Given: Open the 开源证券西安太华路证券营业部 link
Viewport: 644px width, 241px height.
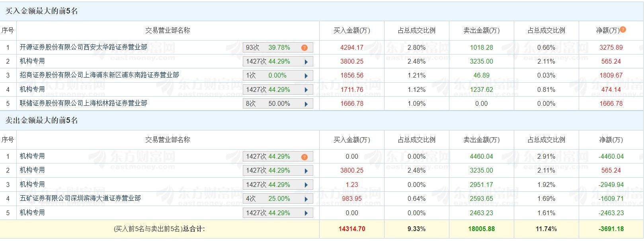Looking at the screenshot, I should tap(83, 47).
